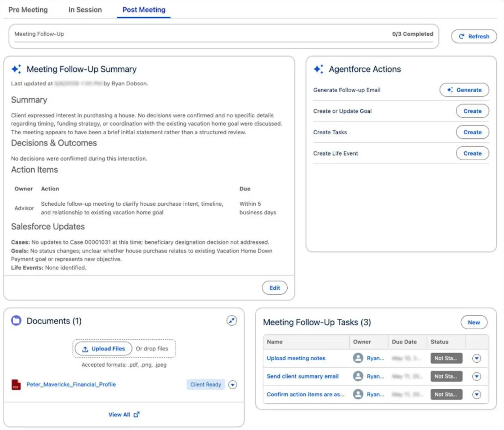The image size is (504, 430).
Task: Edit the meeting follow-up summary
Action: point(275,288)
